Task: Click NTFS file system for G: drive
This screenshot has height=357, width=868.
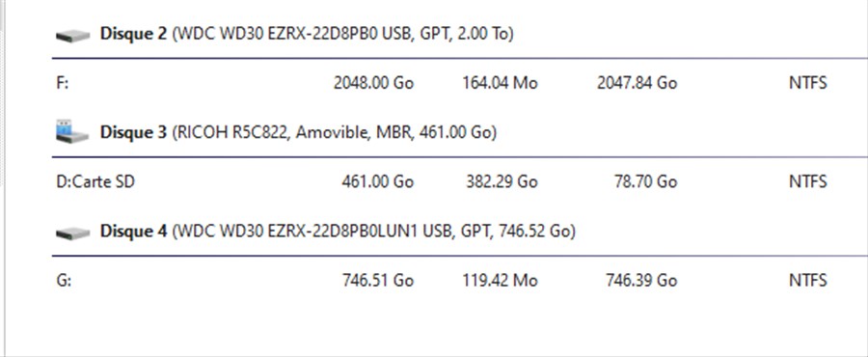Action: 807,280
